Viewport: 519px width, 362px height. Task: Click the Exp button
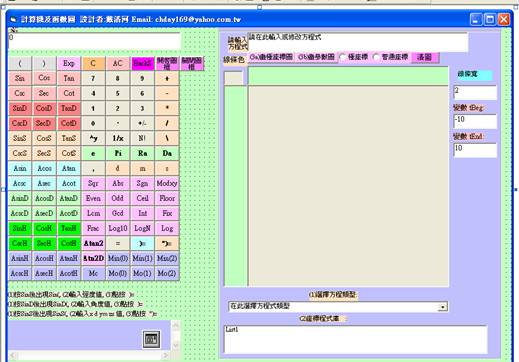[69, 63]
